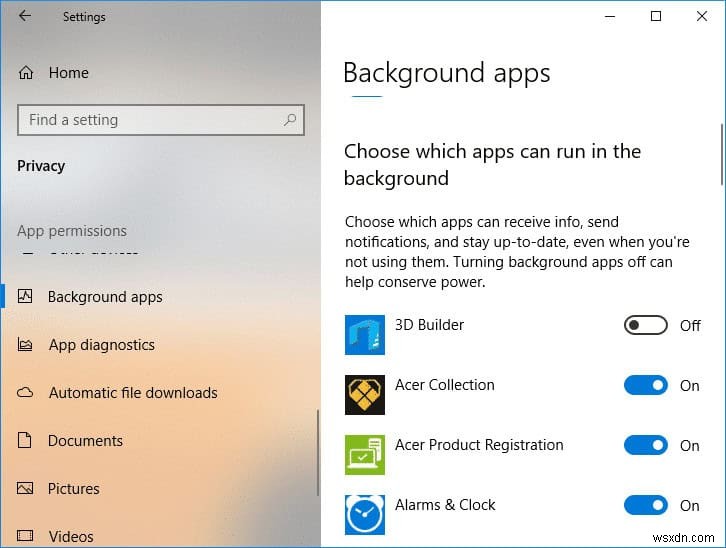Click the 3D Builder app icon

pos(365,335)
